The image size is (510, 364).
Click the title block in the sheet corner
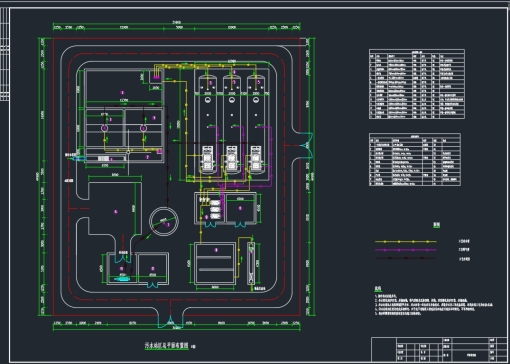click(439, 349)
